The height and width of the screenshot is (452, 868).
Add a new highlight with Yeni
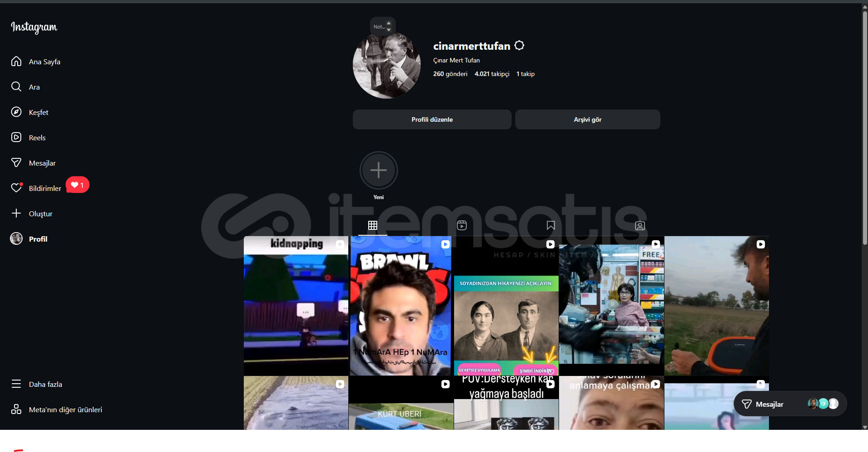(379, 176)
